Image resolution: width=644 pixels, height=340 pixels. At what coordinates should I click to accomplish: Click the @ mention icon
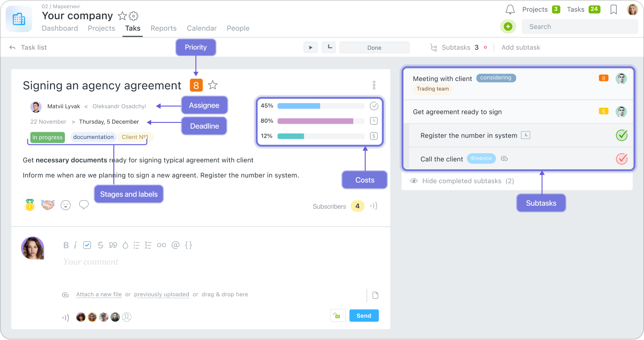point(175,245)
